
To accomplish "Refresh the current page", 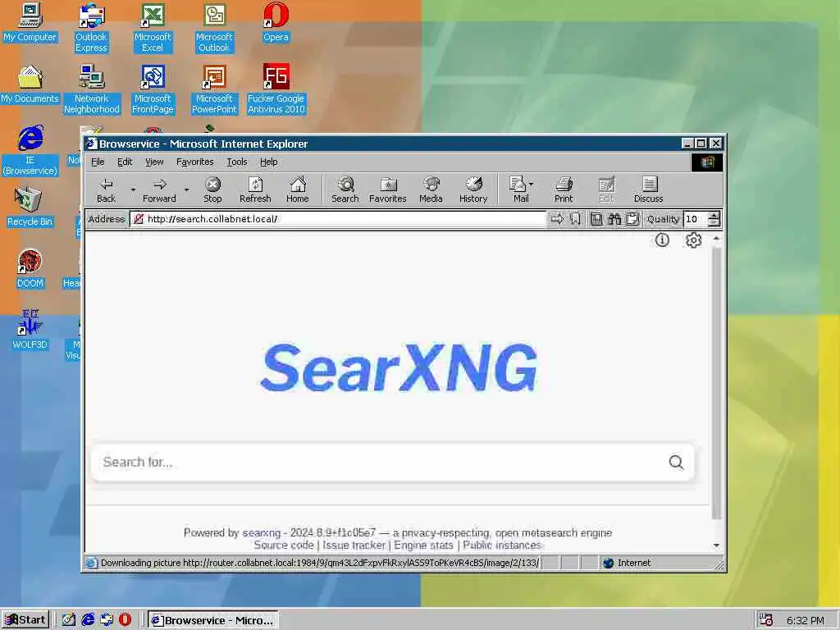I will click(x=255, y=189).
